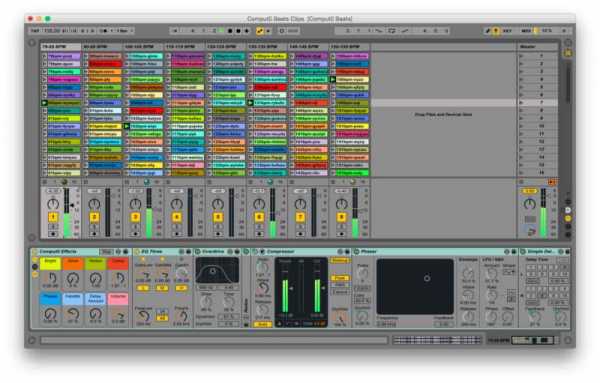Click the Delay Amount macro knob
Screen dimensions: 600x383
coord(96,314)
